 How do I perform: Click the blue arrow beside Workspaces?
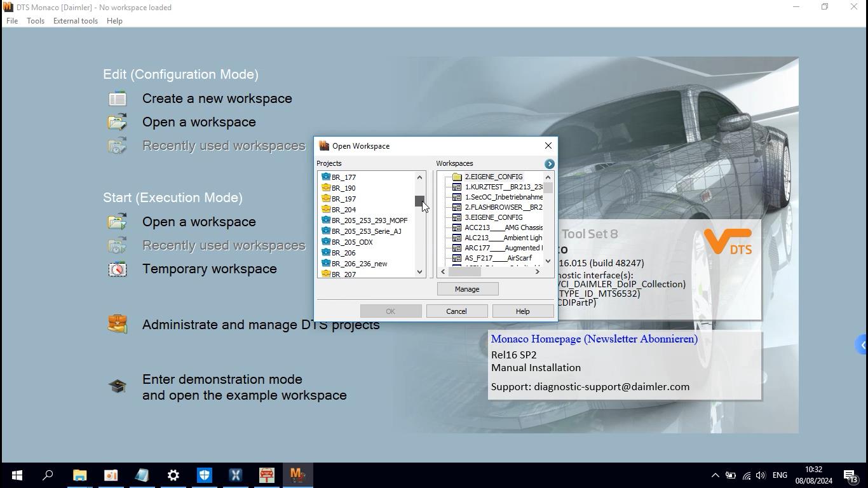pos(550,164)
